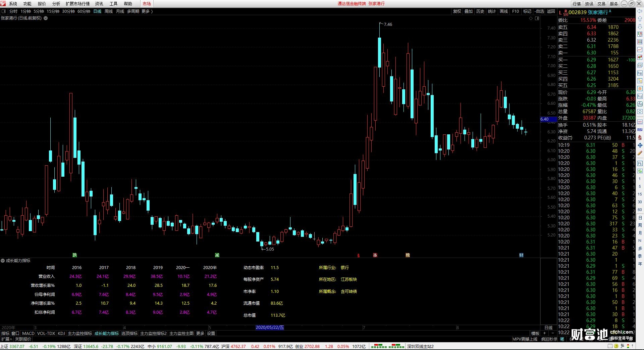Click the F12 trading sidebar icon
Viewport: 644px width, 350px height.
640,96
